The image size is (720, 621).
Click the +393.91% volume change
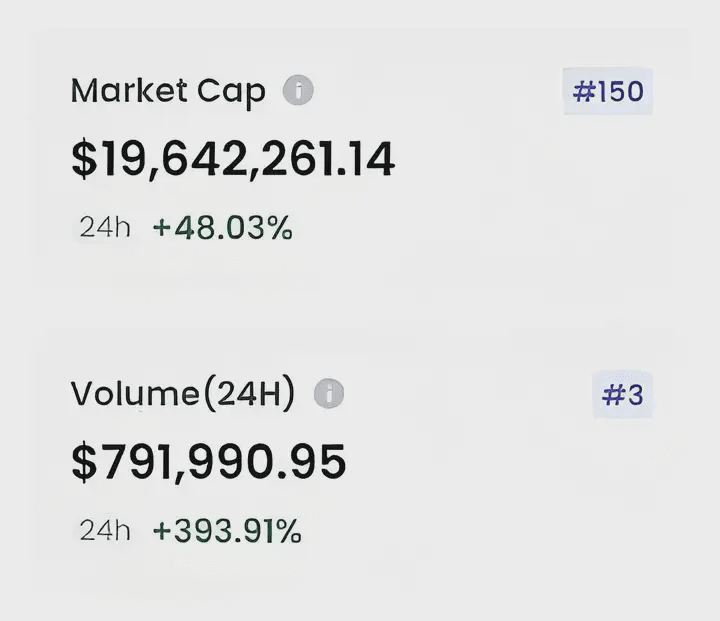[226, 530]
